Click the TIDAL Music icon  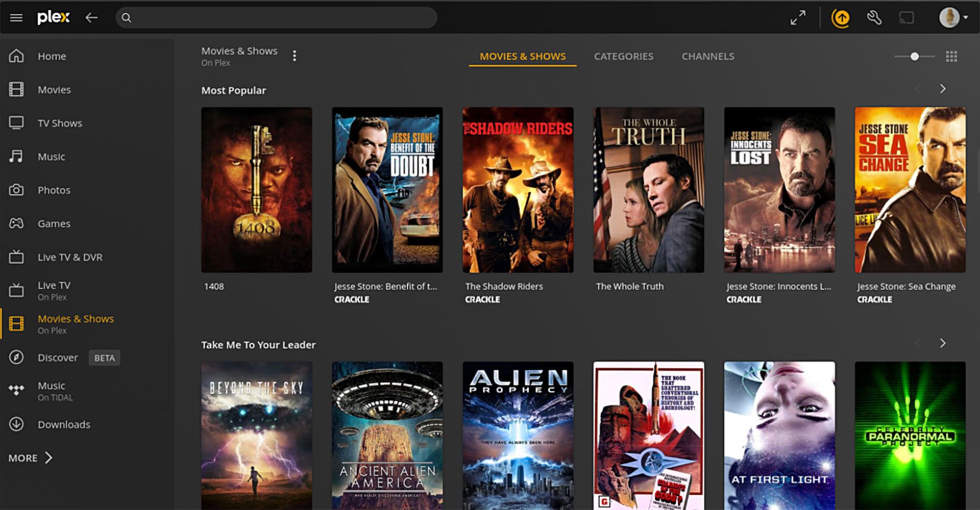tap(16, 390)
